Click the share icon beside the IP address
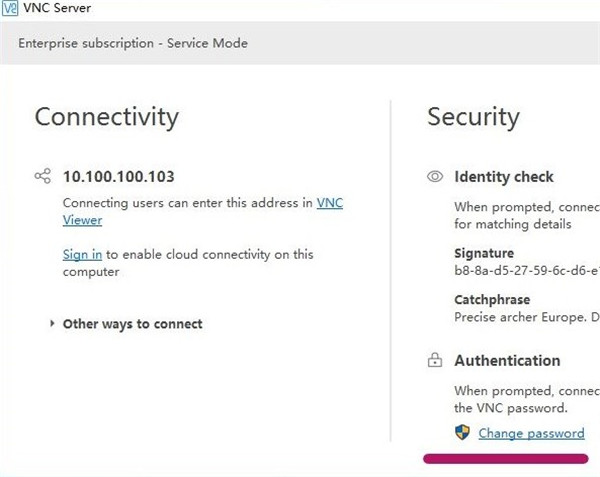 tap(42, 177)
